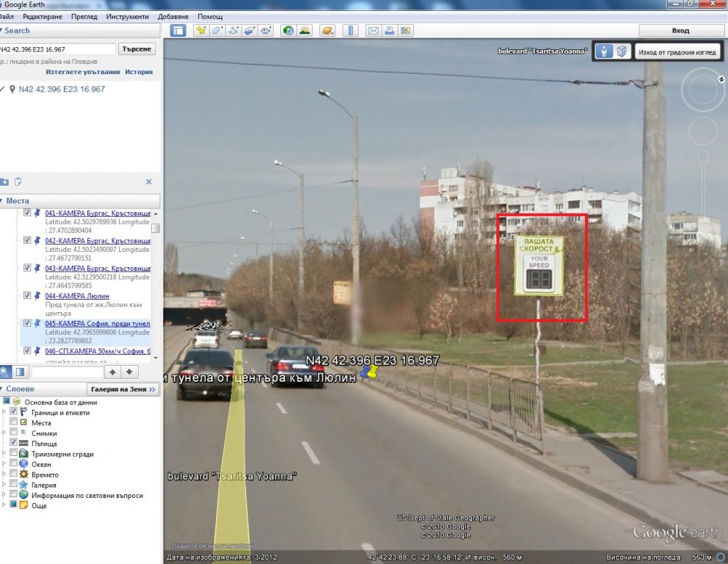Open the ruler measurement tool
The height and width of the screenshot is (564, 728).
350,31
